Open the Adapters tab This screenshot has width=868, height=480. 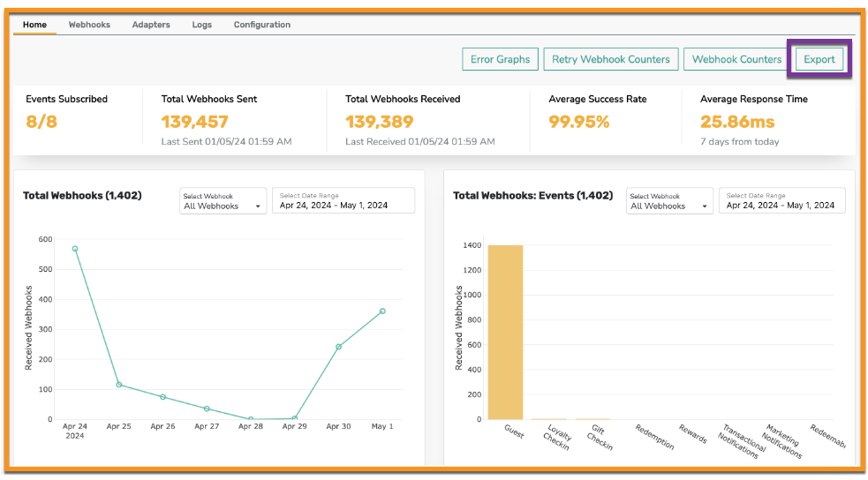click(151, 25)
